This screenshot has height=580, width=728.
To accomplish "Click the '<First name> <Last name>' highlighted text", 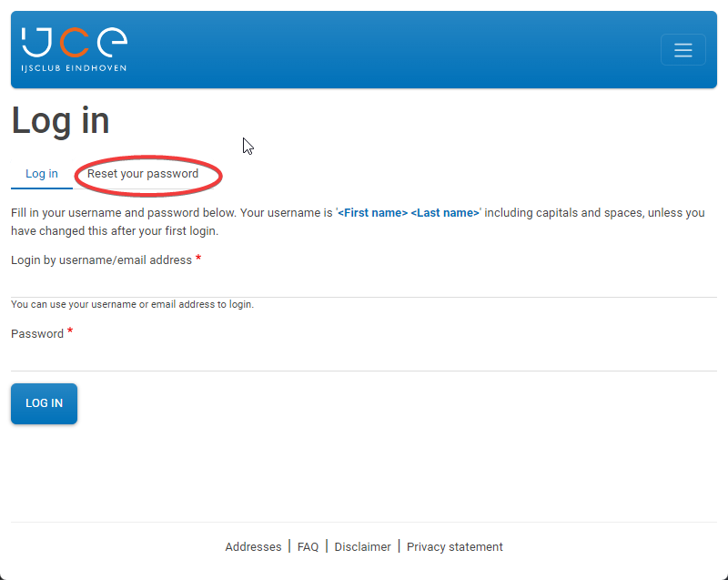I will point(409,213).
